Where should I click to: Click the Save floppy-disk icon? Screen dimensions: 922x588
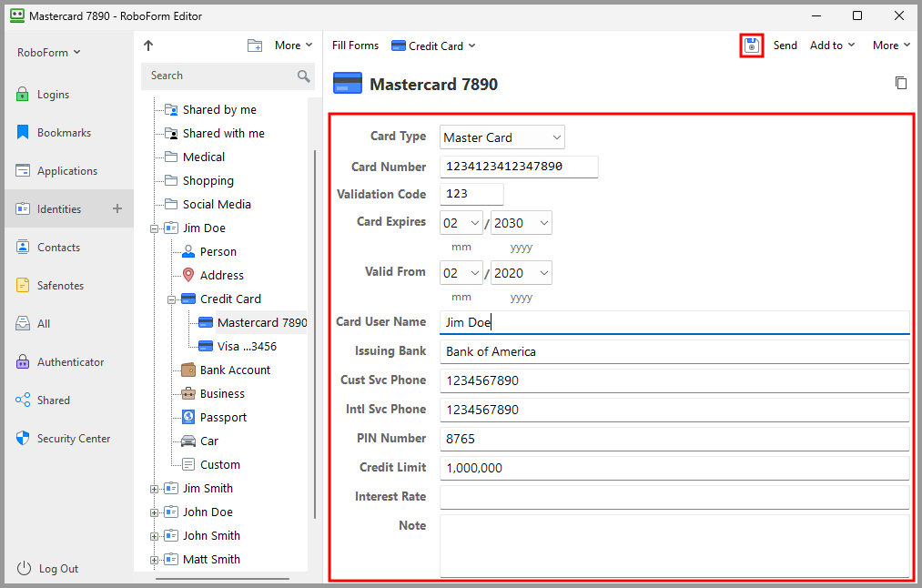752,46
